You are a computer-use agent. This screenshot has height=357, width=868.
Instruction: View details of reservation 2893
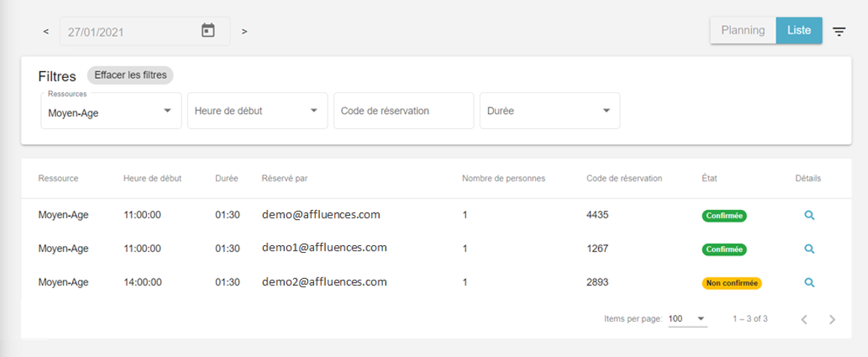[810, 282]
